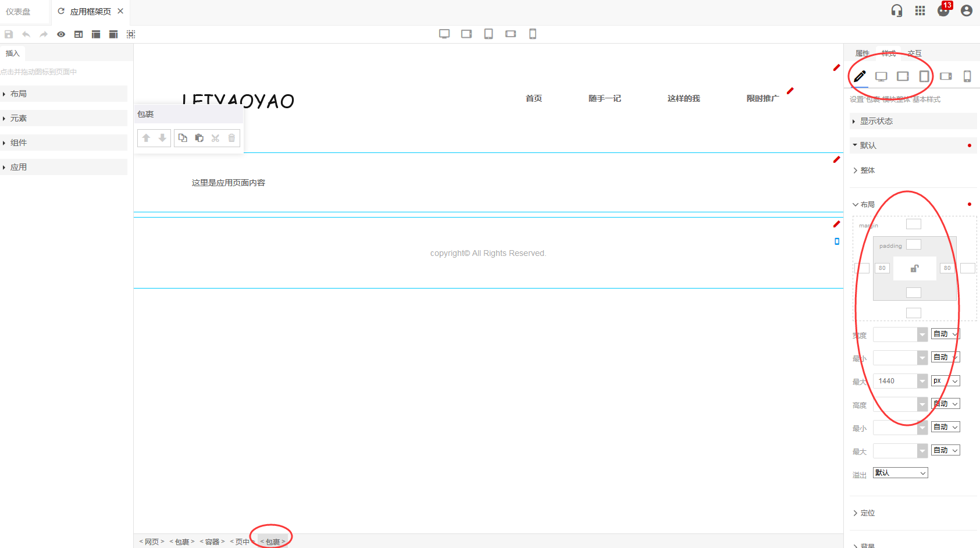The height and width of the screenshot is (548, 980).
Task: Click the 网页 breadcrumb item
Action: coord(151,542)
